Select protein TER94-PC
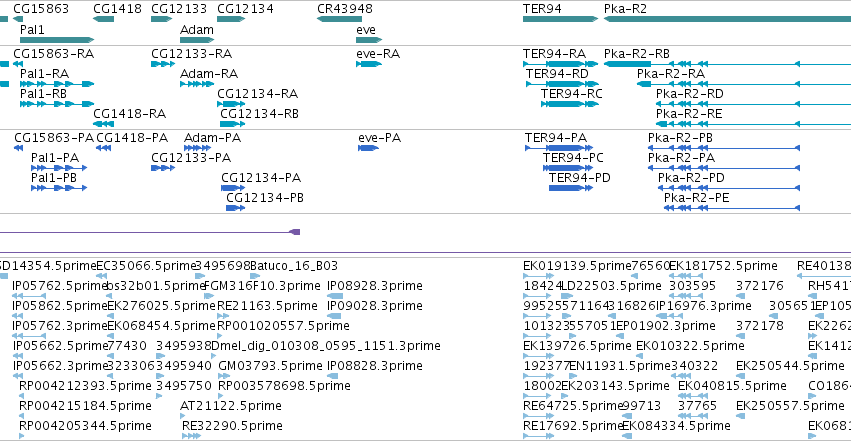 [x=573, y=158]
